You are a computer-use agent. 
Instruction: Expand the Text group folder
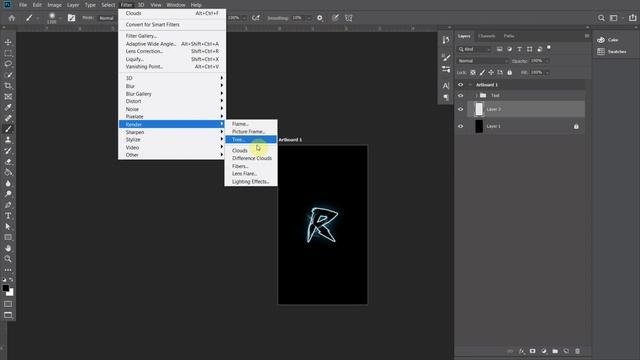coord(476,96)
